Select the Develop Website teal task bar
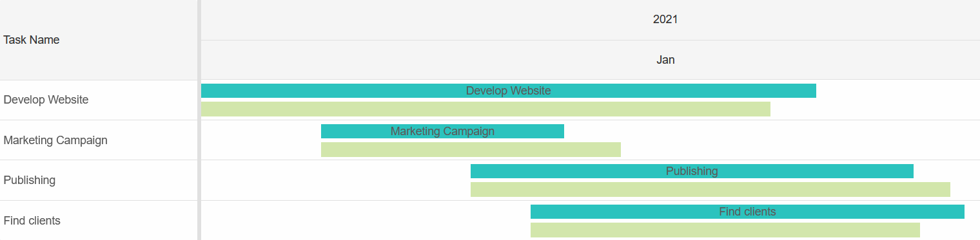Image resolution: width=980 pixels, height=240 pixels. (x=509, y=91)
